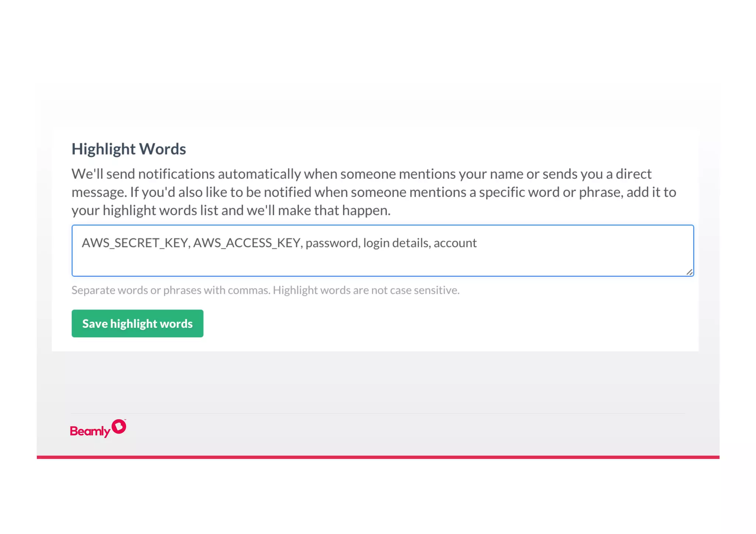
Task: Click the word password in the text box
Action: 332,243
